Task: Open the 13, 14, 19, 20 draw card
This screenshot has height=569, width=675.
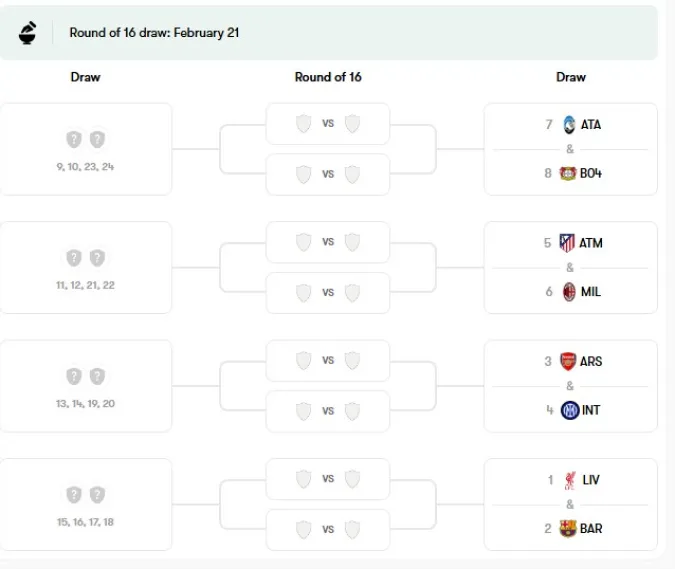Action: pyautogui.click(x=86, y=386)
